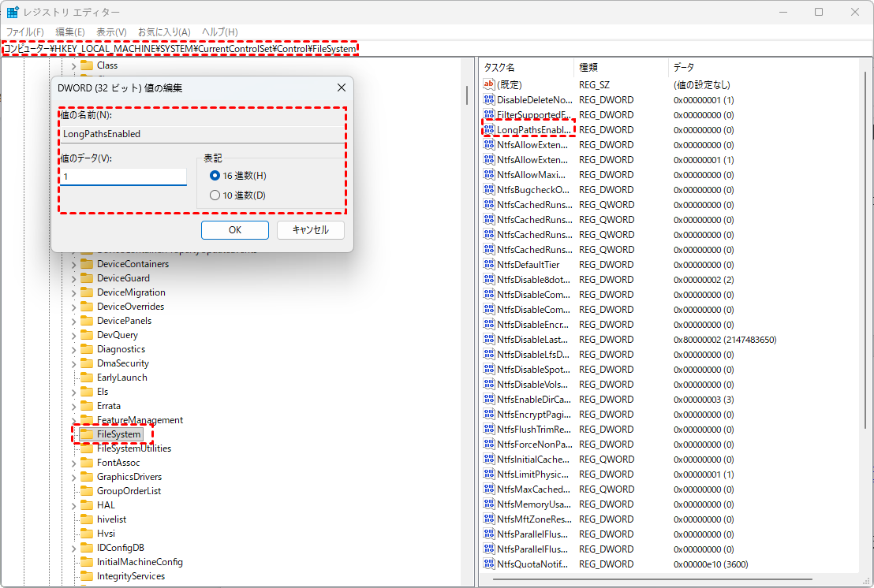This screenshot has width=874, height=588.
Task: Click the HAL folder icon
Action: [x=87, y=505]
